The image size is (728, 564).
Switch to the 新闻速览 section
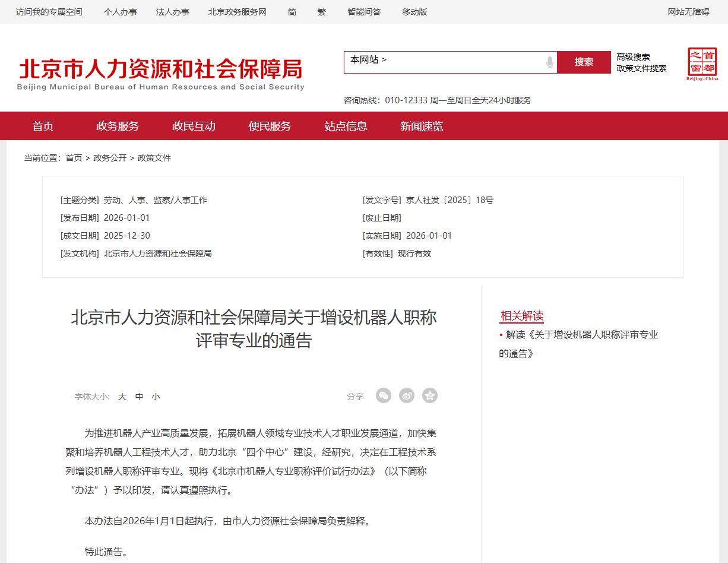[x=422, y=126]
